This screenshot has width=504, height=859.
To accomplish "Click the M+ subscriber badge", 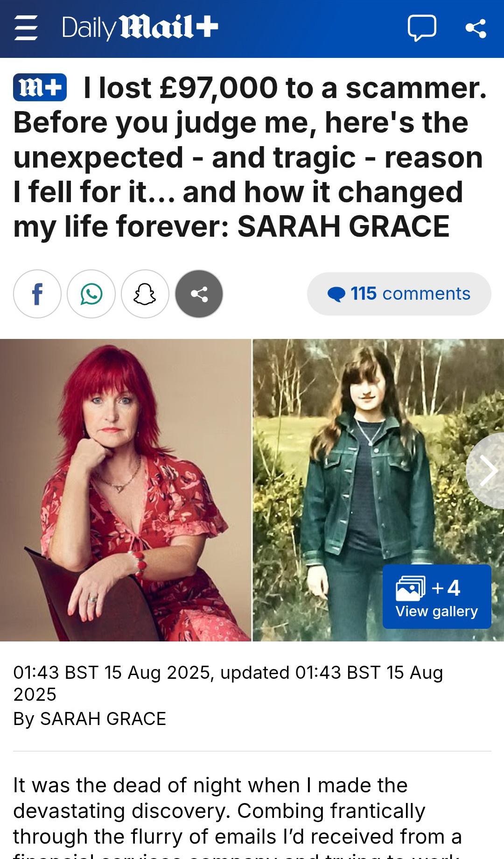I will click(x=40, y=87).
